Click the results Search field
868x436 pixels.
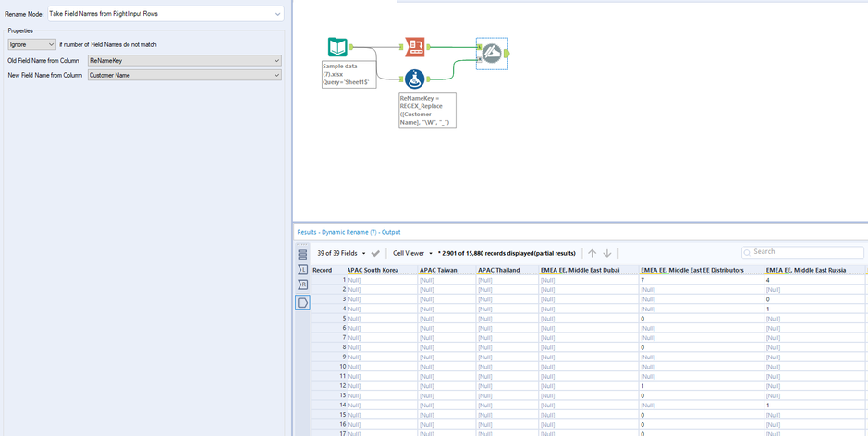point(804,252)
